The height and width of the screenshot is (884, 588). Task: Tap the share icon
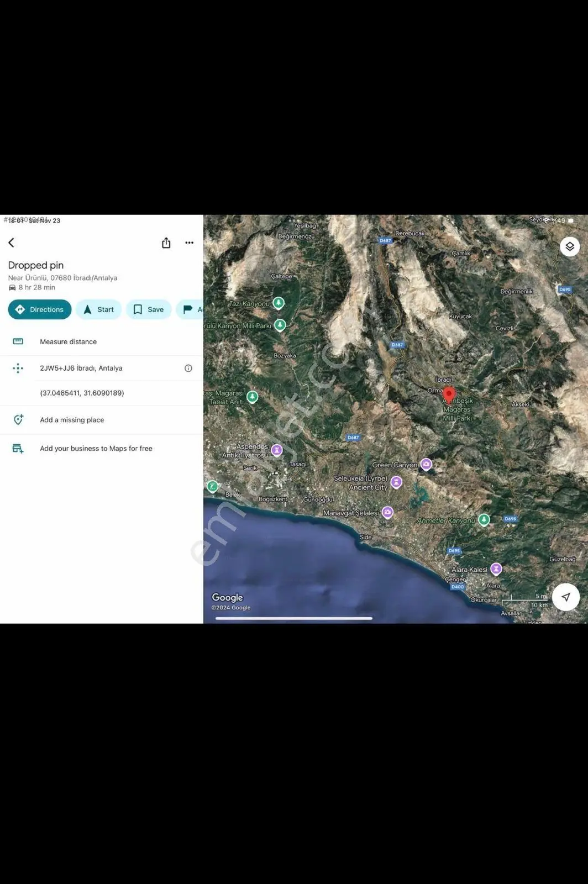pos(166,243)
